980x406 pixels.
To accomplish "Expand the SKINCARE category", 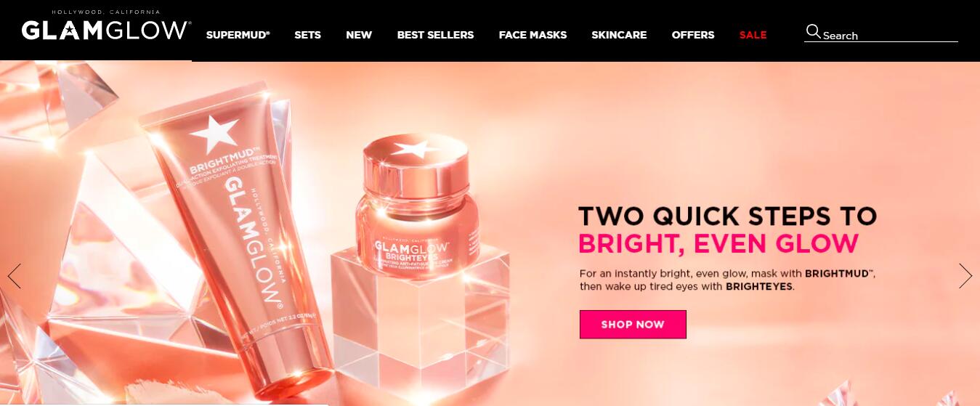I will [x=619, y=35].
